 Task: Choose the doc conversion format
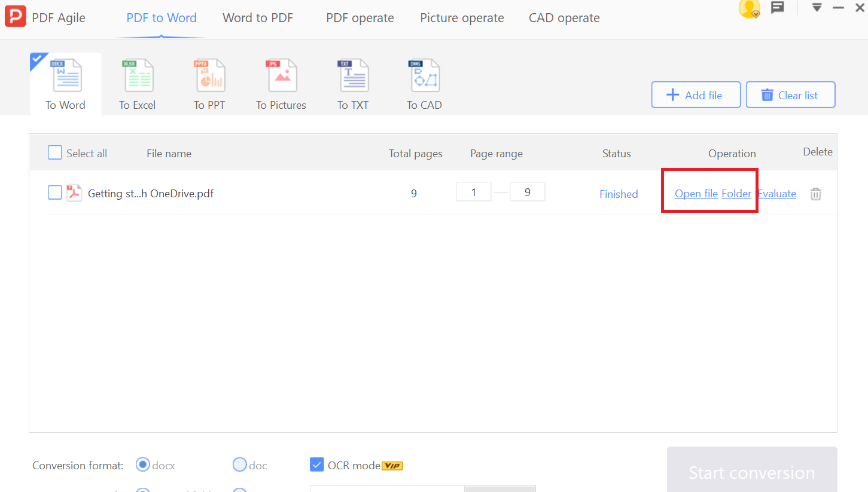click(239, 465)
